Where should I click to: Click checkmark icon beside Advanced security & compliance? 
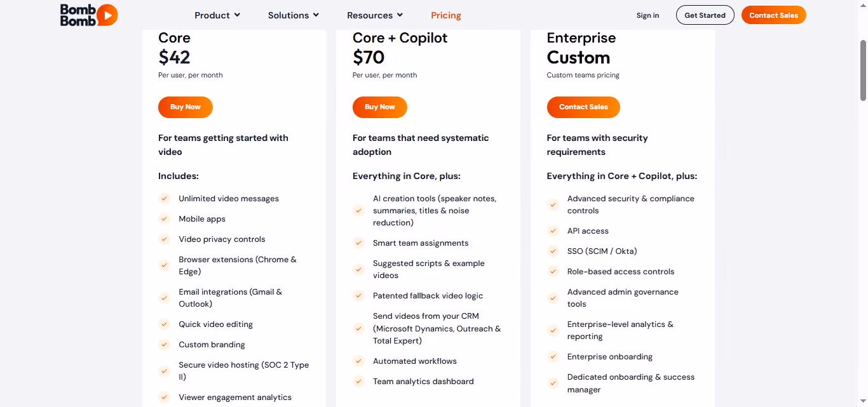553,204
